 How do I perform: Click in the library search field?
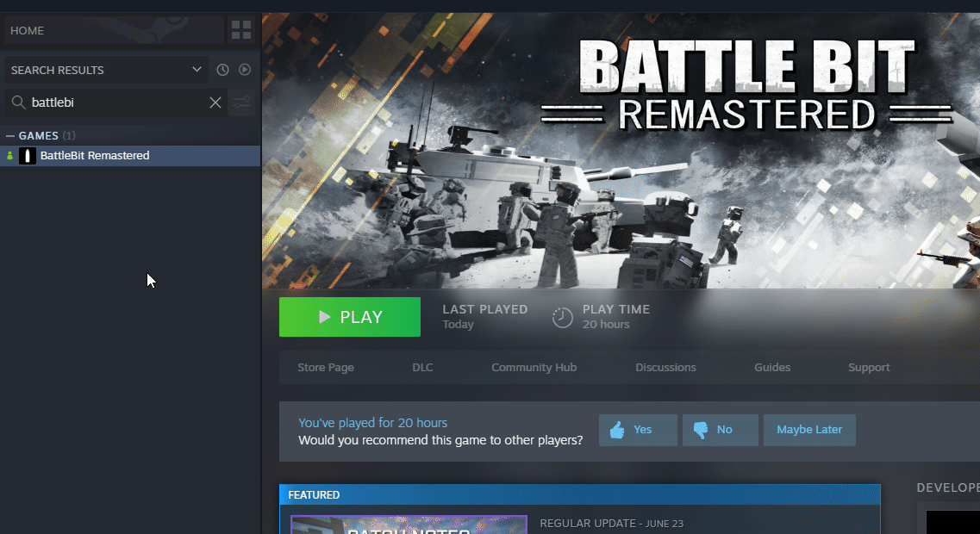click(116, 103)
